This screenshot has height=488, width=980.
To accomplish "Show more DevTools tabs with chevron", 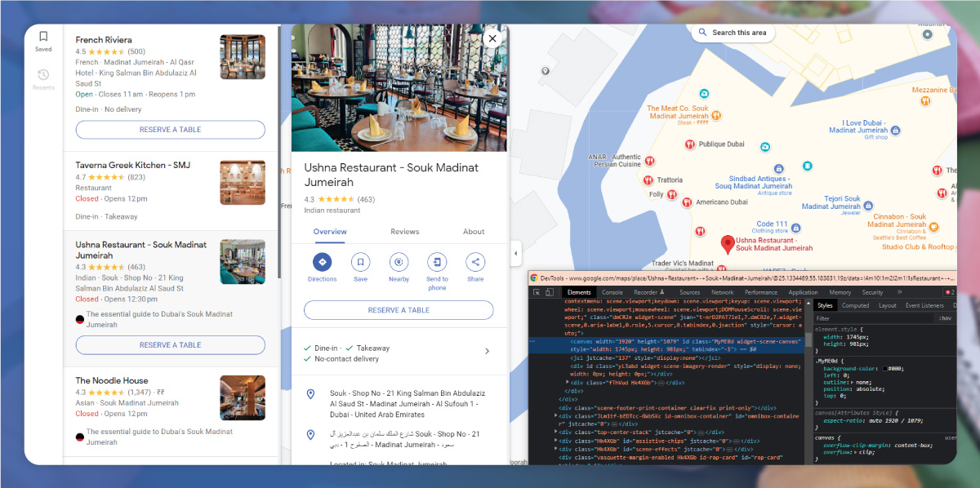I will pos(899,292).
